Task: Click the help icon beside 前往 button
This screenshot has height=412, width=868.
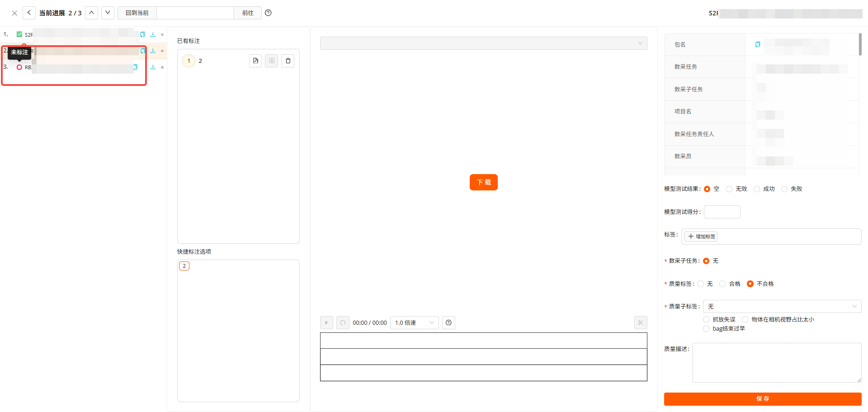Action: tap(268, 13)
